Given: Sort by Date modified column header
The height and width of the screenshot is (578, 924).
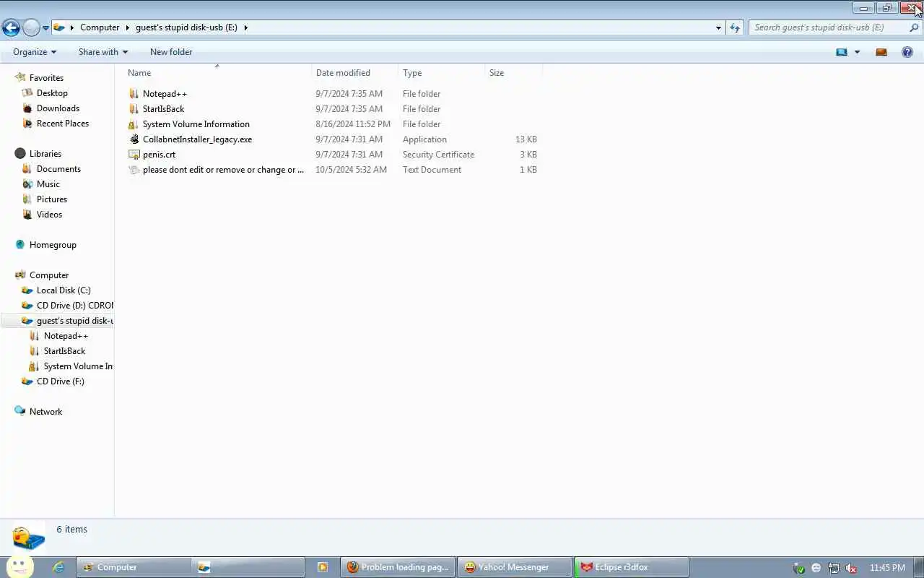Looking at the screenshot, I should [x=354, y=73].
